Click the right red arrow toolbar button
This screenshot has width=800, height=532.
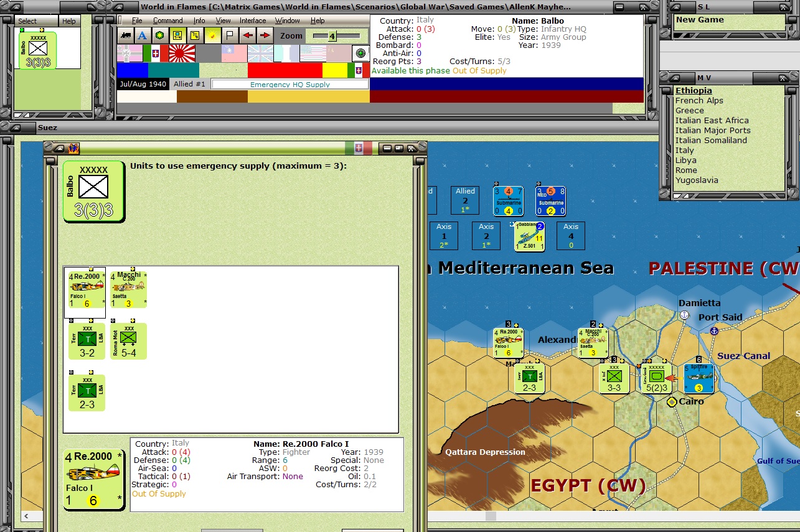[265, 35]
